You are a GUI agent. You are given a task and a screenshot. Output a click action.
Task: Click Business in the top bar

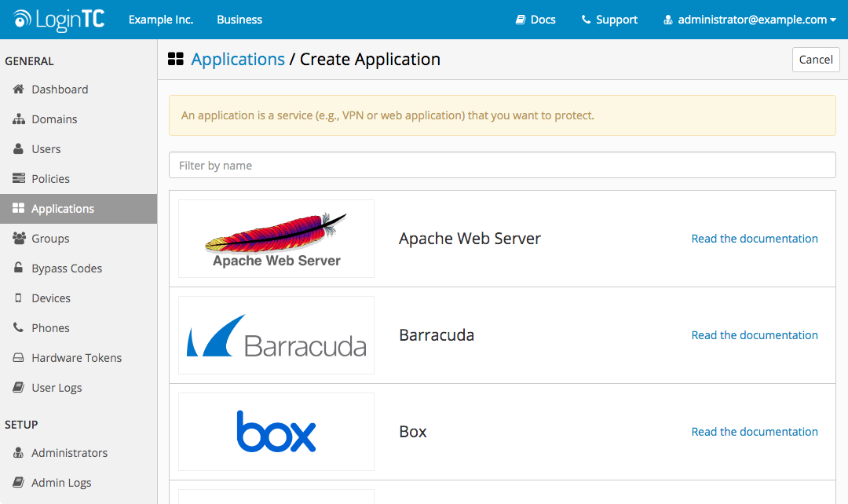239,20
